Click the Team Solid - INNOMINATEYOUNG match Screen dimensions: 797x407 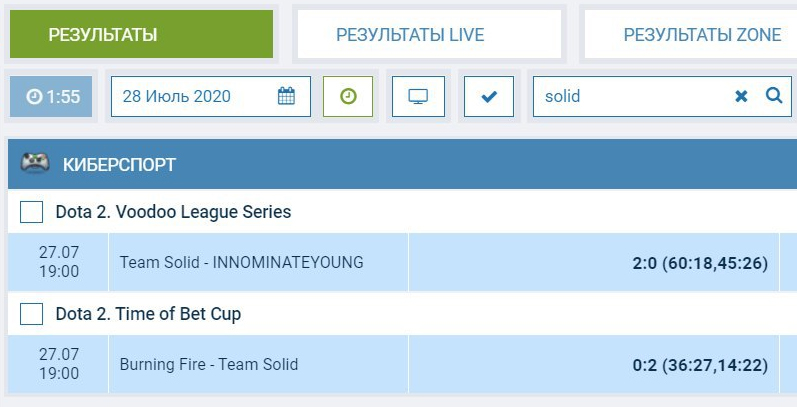pos(241,263)
